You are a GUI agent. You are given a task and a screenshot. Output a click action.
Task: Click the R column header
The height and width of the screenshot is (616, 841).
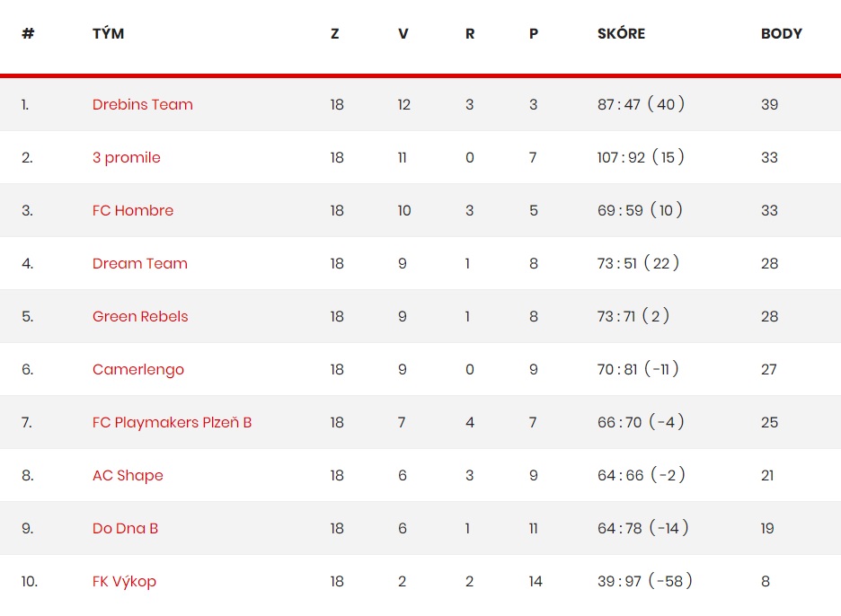[470, 34]
